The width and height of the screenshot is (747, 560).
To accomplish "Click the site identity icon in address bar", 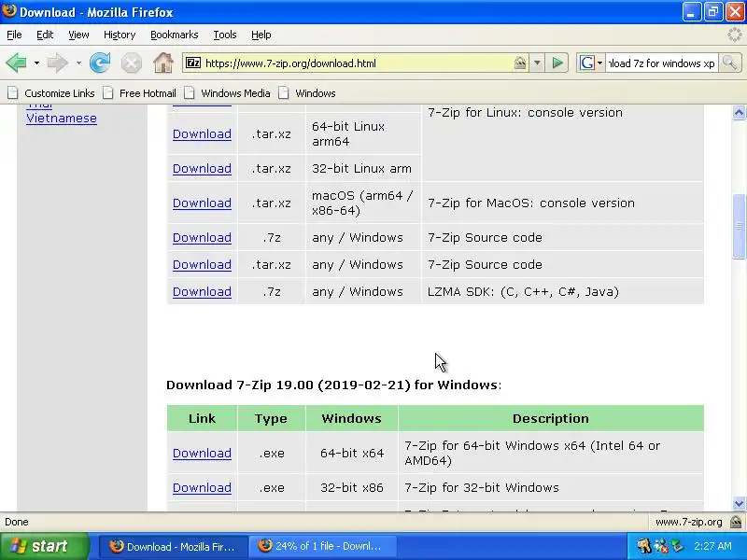I will pyautogui.click(x=520, y=63).
